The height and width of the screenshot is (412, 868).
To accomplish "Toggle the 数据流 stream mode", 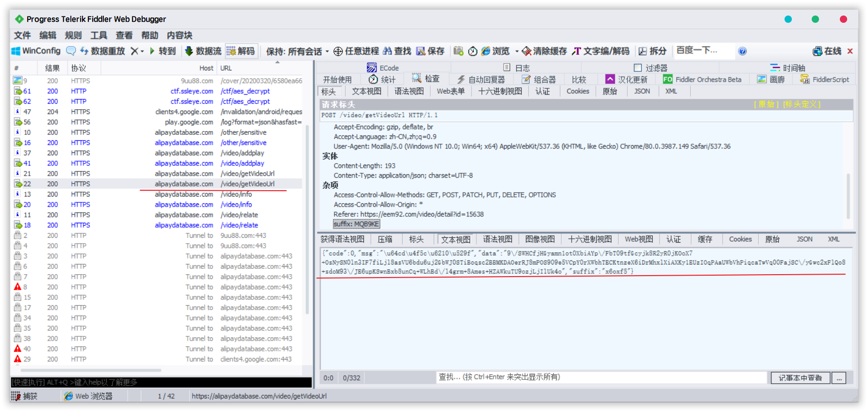I will [x=203, y=51].
